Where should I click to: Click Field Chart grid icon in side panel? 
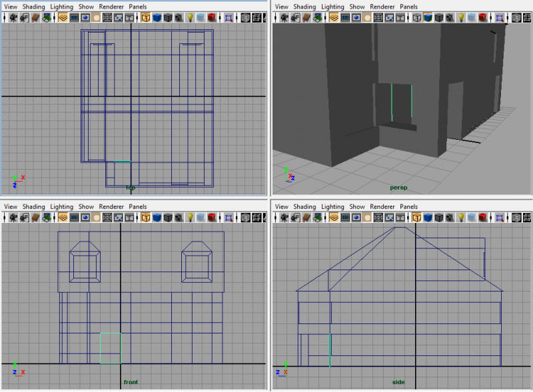378,218
